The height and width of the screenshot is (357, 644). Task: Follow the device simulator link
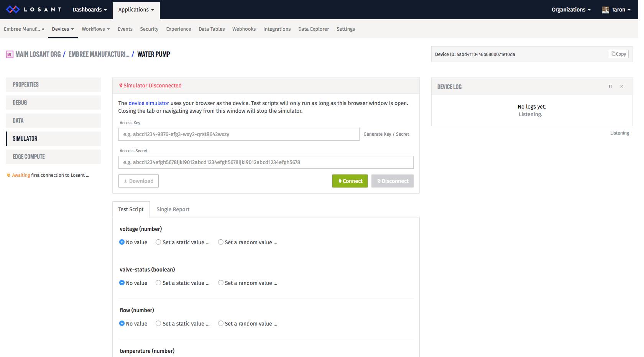pos(149,103)
